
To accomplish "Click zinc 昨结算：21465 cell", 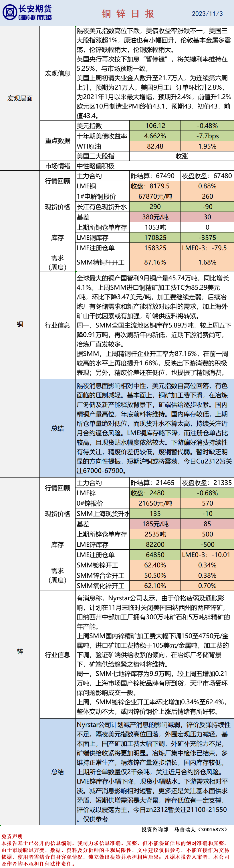I will coord(155,482).
